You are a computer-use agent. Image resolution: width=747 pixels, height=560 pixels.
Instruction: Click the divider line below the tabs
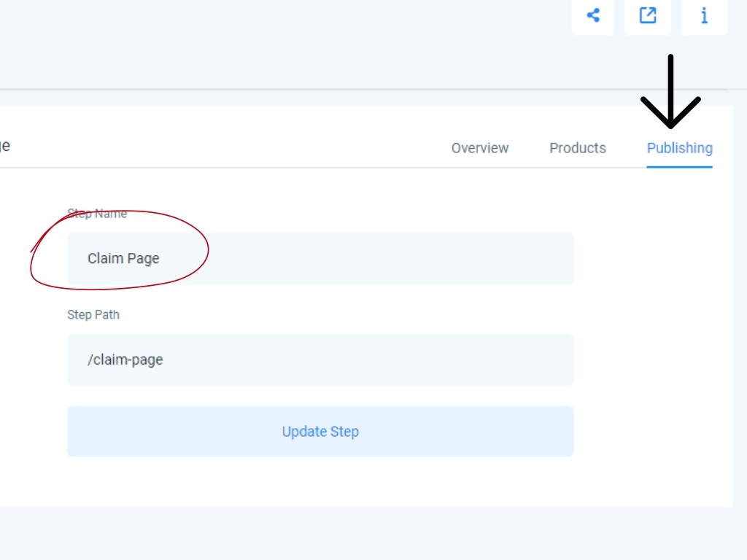coord(292,168)
